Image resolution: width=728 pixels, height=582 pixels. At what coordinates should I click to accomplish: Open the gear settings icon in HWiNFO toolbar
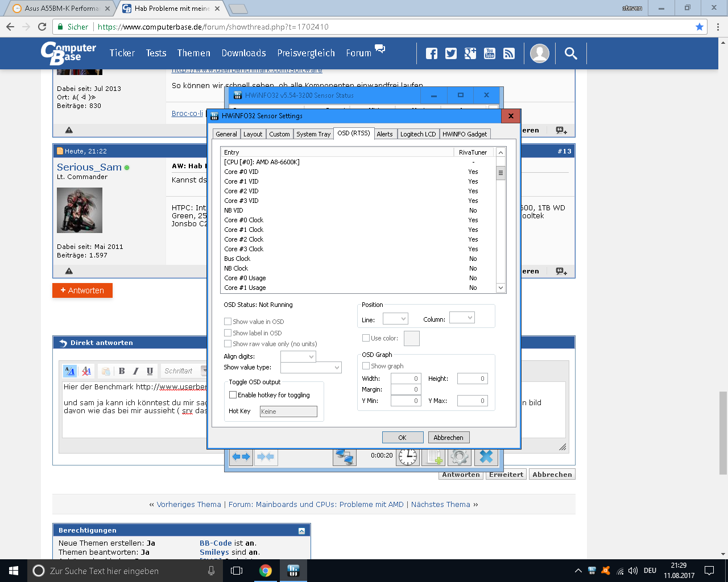[x=460, y=456]
